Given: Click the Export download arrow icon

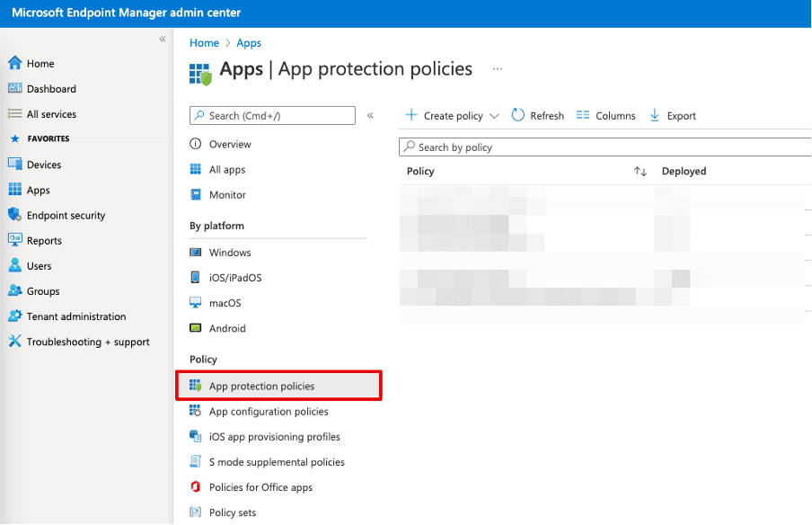Looking at the screenshot, I should click(x=655, y=115).
